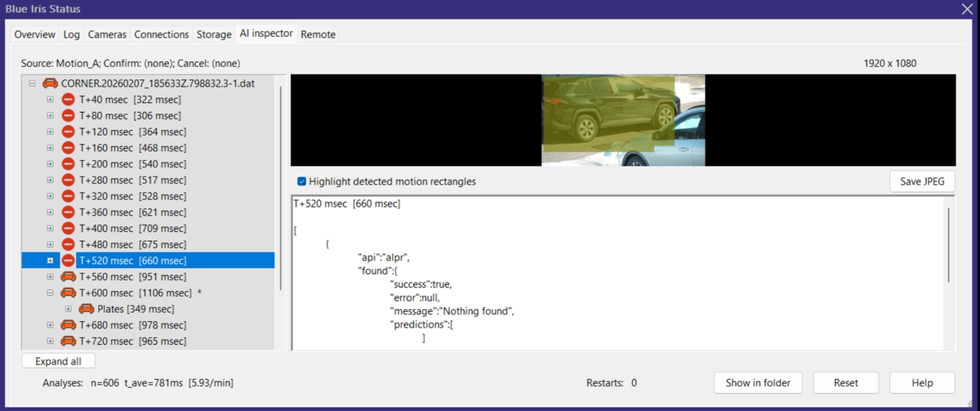
Task: Select the AI inspector tab
Action: 266,34
